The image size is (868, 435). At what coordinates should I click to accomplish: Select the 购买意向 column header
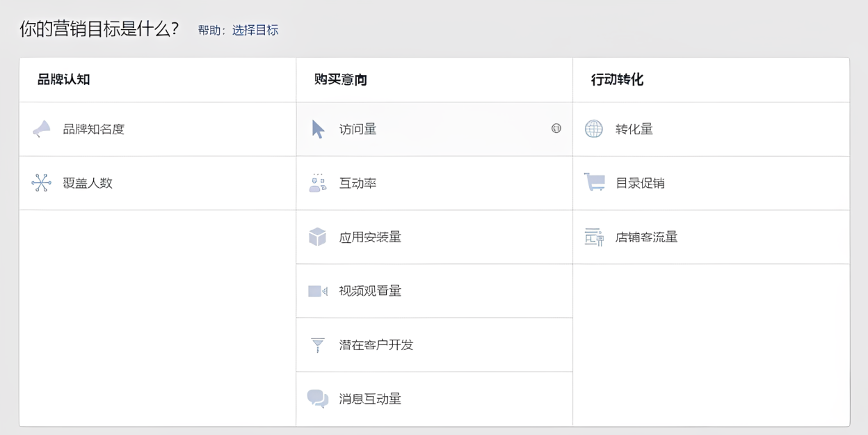(x=341, y=79)
